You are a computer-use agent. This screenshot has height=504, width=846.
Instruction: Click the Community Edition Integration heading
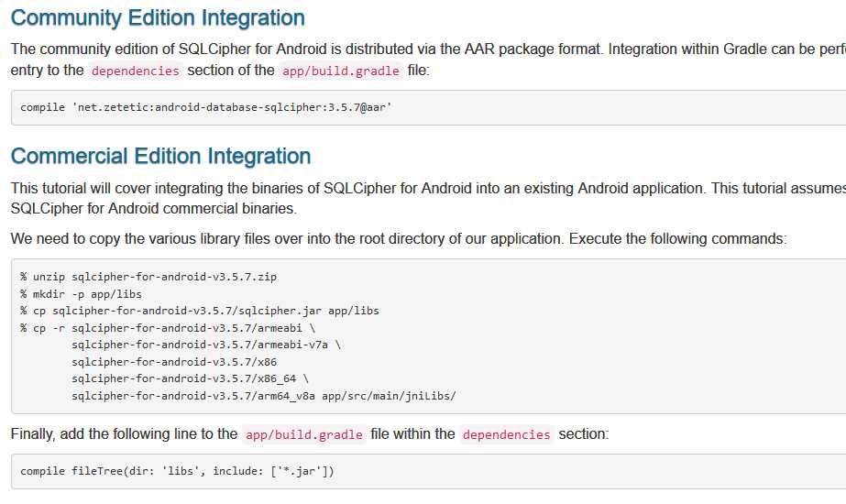coord(158,17)
